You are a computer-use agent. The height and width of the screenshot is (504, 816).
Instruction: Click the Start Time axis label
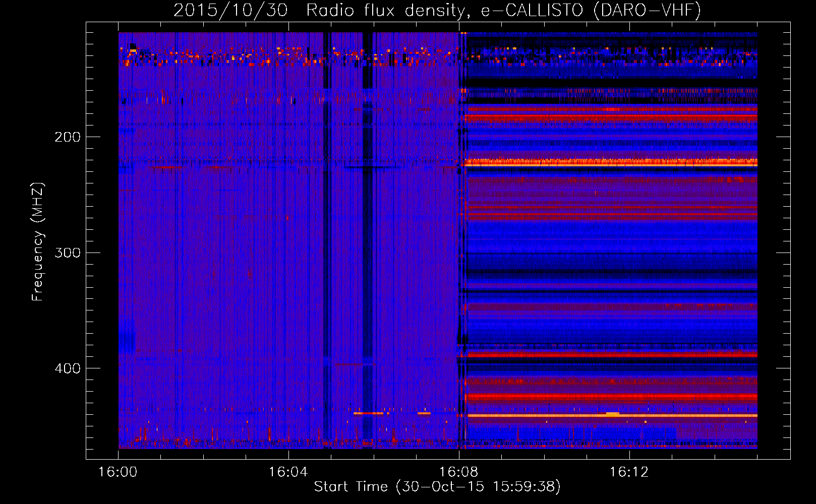tap(437, 487)
